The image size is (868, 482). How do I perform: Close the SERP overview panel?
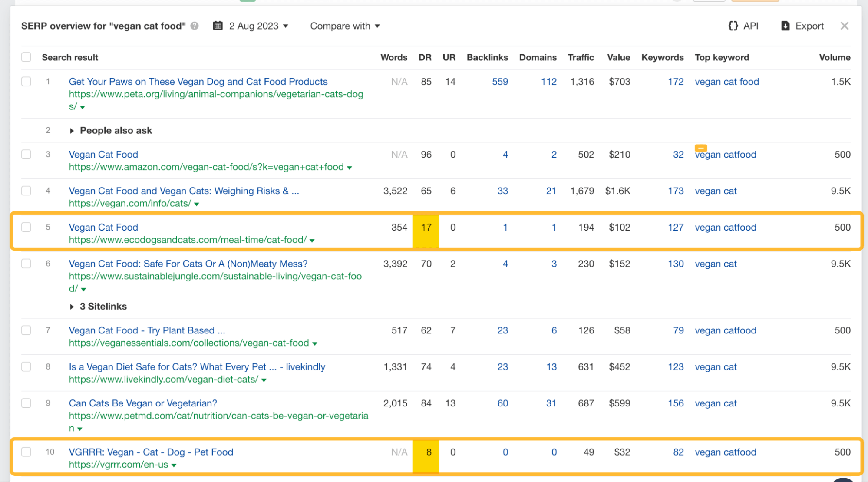pos(845,26)
